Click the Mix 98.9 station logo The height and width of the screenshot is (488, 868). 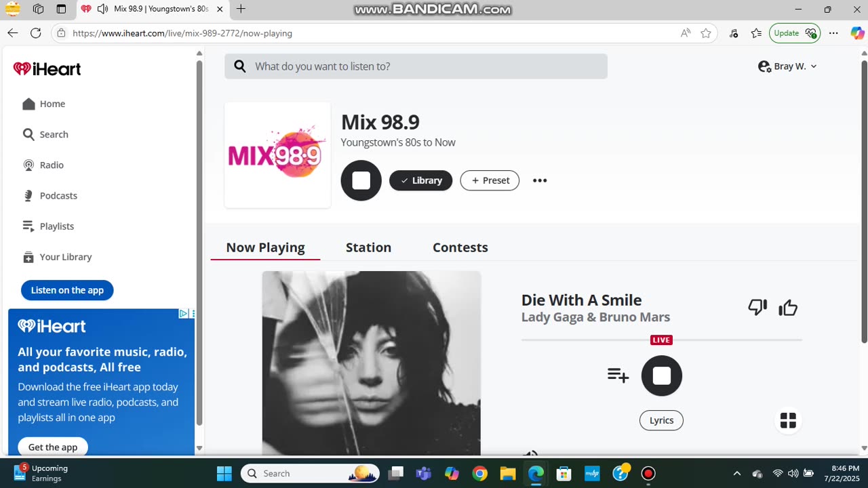pos(277,155)
